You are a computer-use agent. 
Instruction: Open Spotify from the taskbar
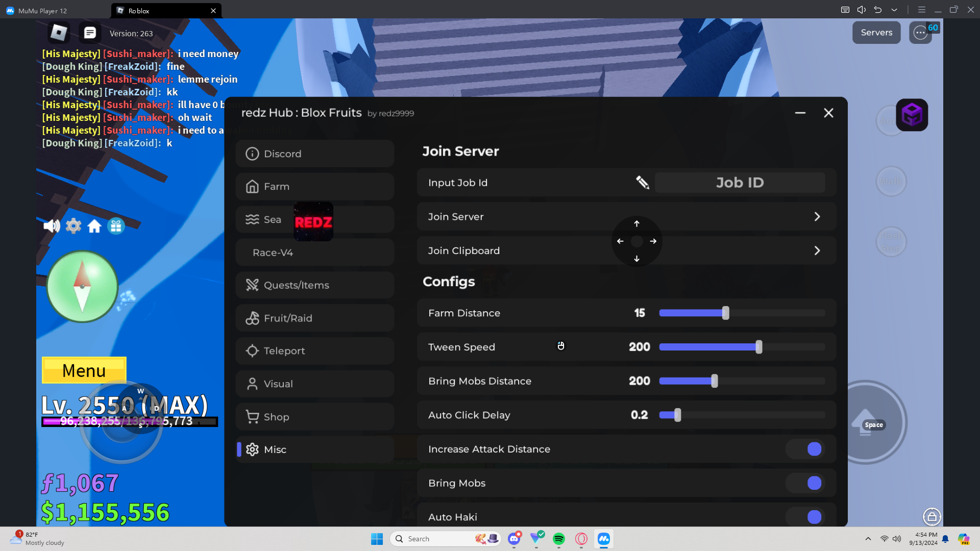pos(559,539)
